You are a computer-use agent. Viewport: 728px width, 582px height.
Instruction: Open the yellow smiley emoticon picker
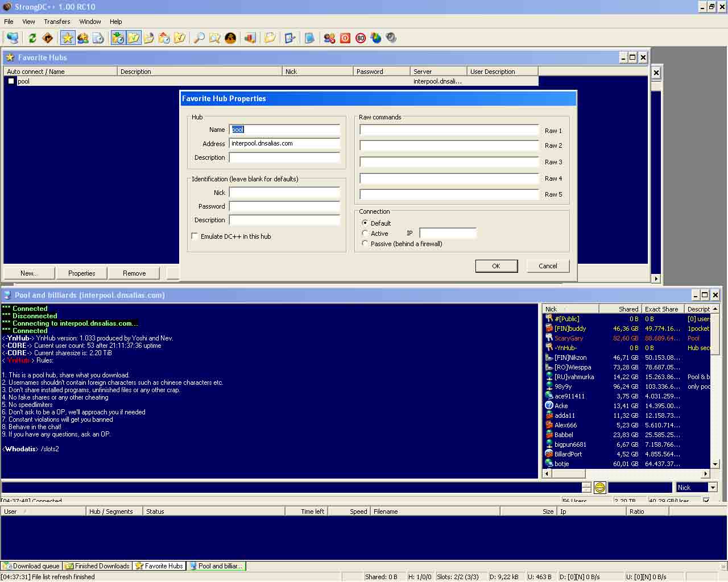tap(599, 488)
